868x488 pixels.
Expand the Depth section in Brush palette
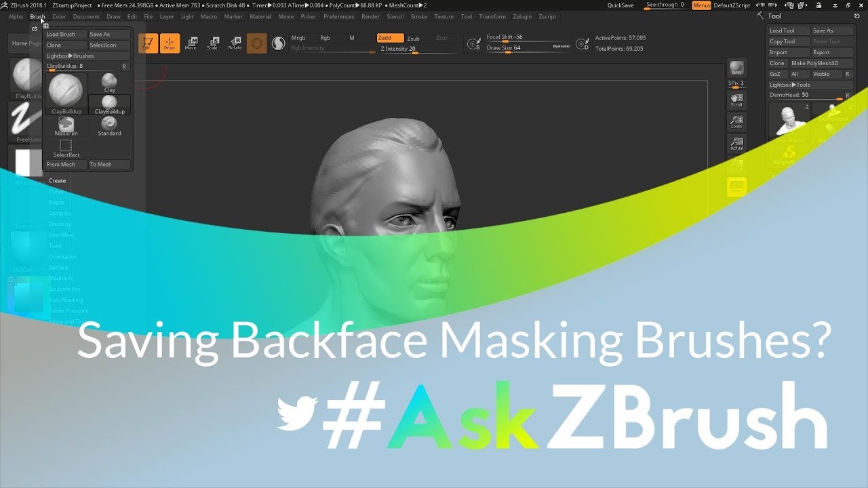point(56,203)
